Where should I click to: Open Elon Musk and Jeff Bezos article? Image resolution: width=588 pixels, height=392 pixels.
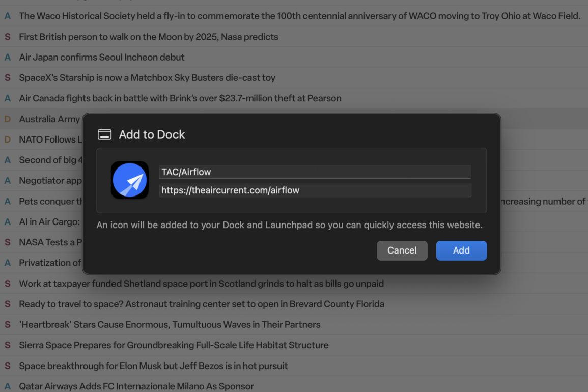(153, 366)
